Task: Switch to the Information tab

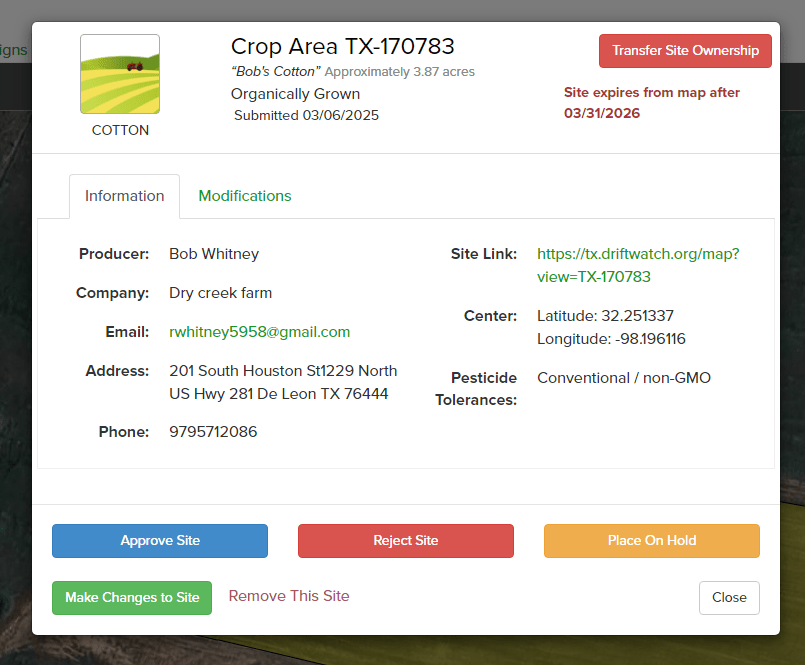Action: (x=124, y=196)
